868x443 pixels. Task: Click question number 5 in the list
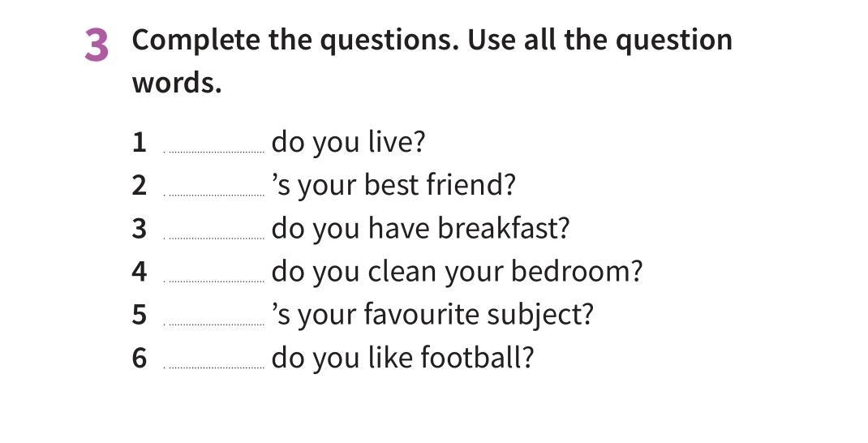tap(140, 315)
